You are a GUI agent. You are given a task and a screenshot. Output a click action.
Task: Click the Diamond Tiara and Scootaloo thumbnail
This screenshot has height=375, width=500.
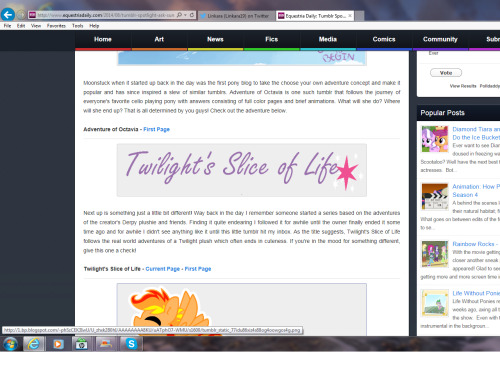[x=435, y=139]
